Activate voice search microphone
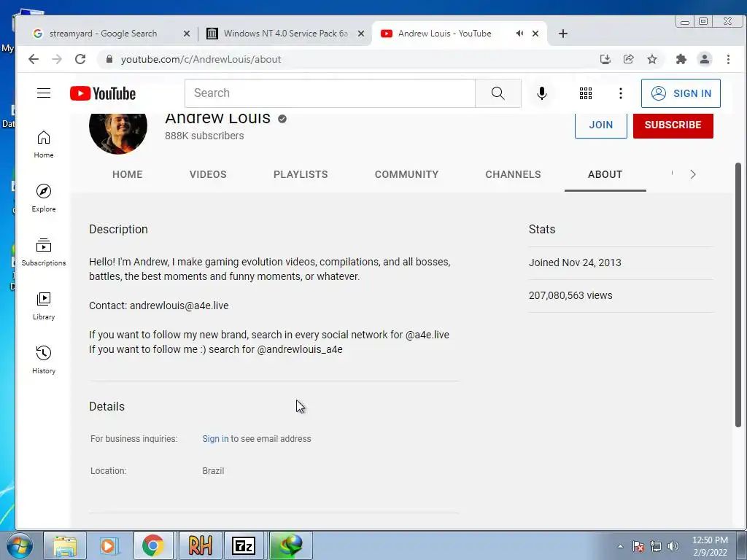 [542, 93]
